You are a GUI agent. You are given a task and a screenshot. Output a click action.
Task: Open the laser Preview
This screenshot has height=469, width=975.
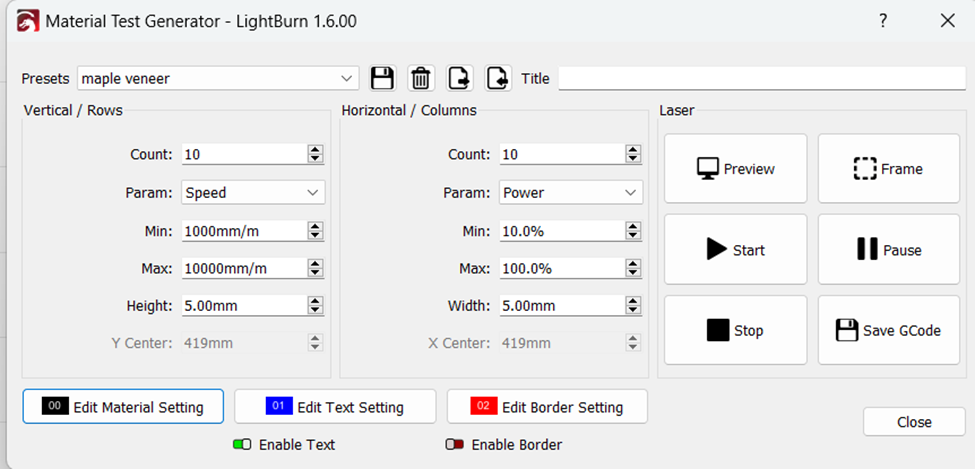[x=736, y=169]
